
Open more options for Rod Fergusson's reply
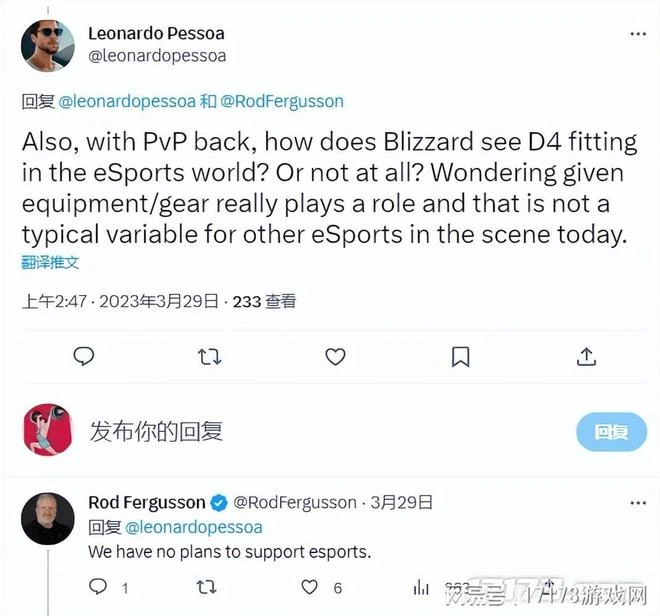click(x=638, y=503)
